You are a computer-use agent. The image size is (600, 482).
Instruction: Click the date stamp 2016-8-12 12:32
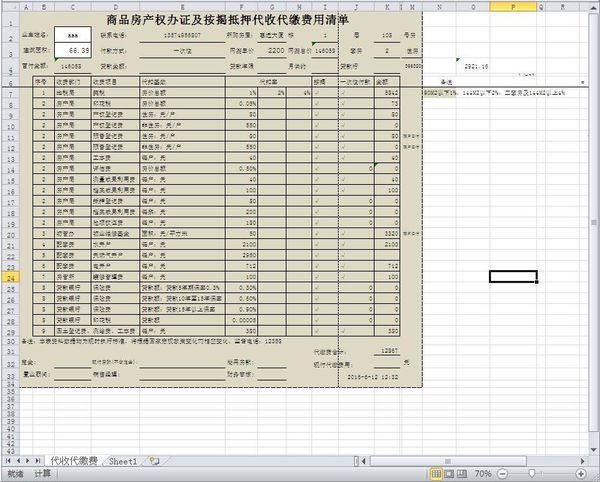tap(372, 377)
